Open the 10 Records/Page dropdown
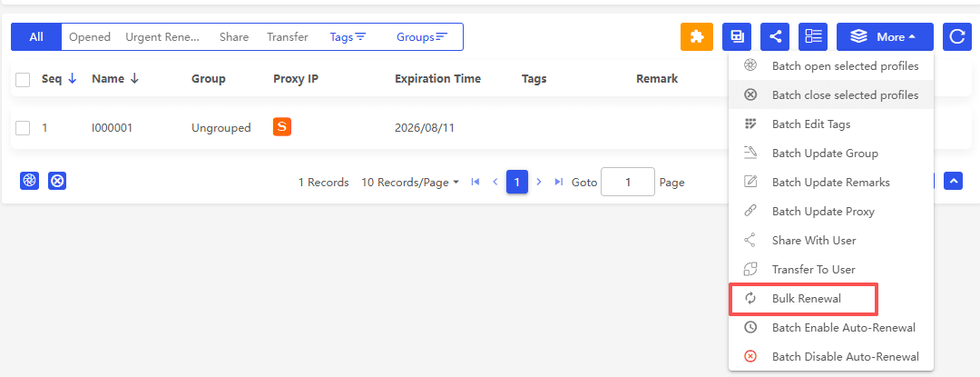Image resolution: width=980 pixels, height=377 pixels. pos(410,183)
